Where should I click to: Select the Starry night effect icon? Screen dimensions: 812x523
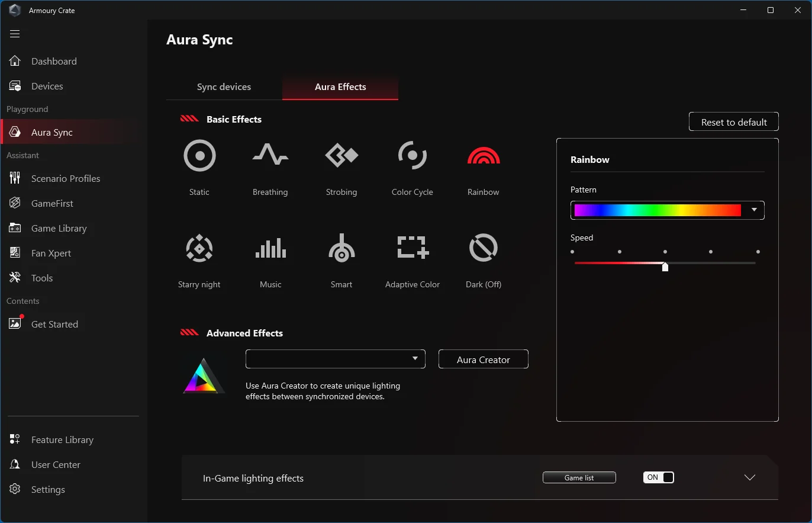pyautogui.click(x=199, y=248)
